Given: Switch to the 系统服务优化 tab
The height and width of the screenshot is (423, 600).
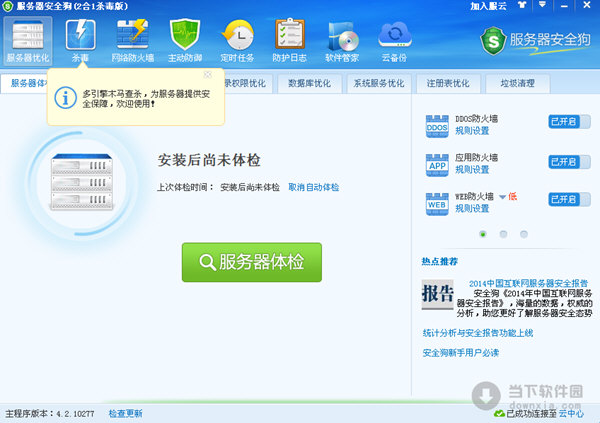Looking at the screenshot, I should 379,83.
